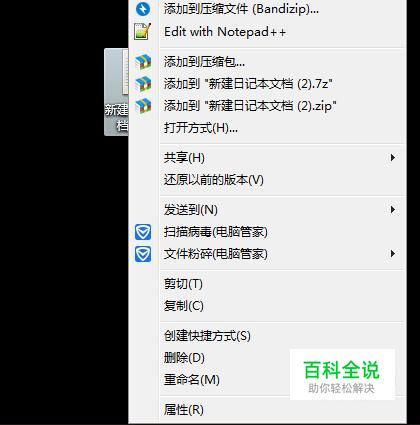420x425 pixels.
Task: Select the 新建 text document desktop file
Action: pyautogui.click(x=116, y=92)
